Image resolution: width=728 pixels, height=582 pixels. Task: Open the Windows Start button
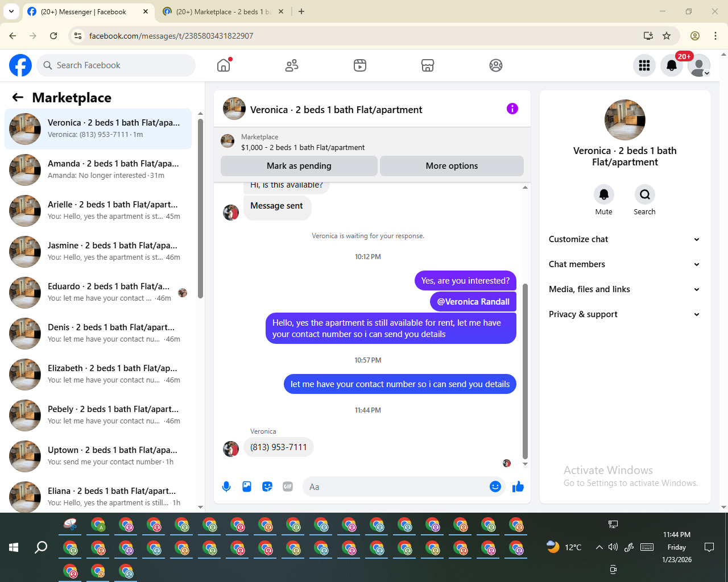[x=14, y=547]
